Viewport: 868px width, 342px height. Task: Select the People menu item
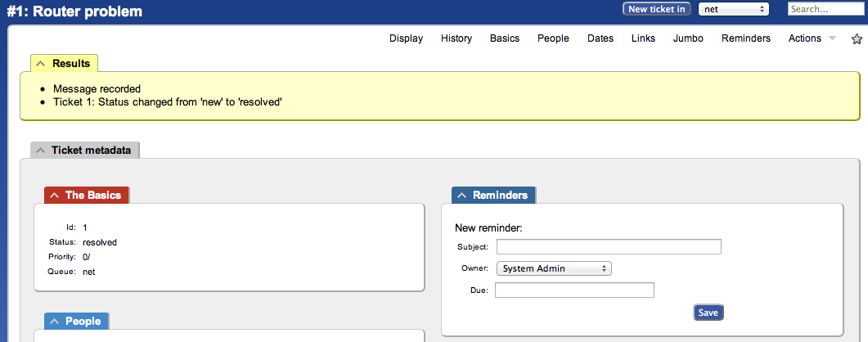point(553,38)
